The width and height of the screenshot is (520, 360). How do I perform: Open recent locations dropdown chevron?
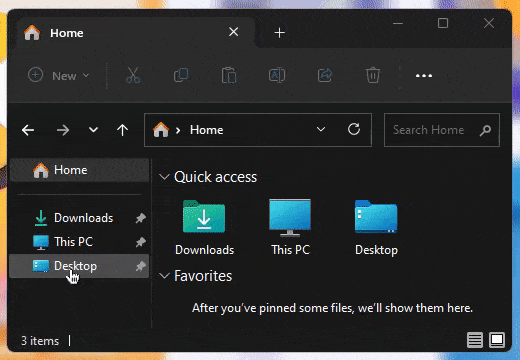pos(93,129)
